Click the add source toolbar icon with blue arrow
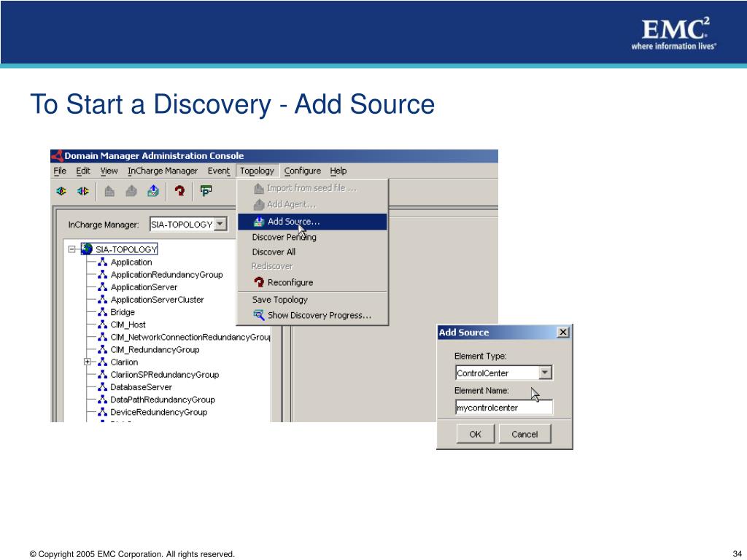 [x=153, y=191]
